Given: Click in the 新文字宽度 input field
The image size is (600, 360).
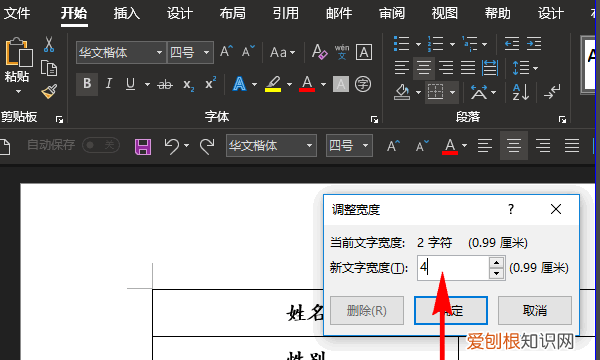Looking at the screenshot, I should pyautogui.click(x=453, y=267).
